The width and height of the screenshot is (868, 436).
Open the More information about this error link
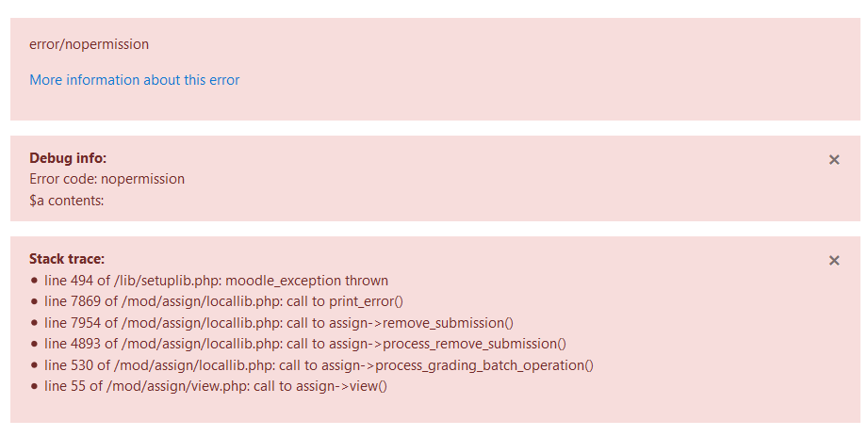tap(135, 80)
